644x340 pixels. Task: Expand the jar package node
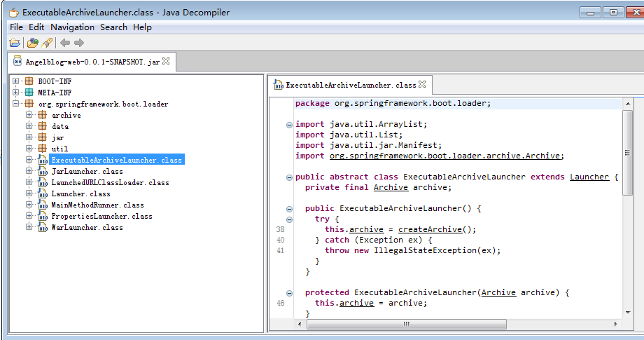coord(29,137)
